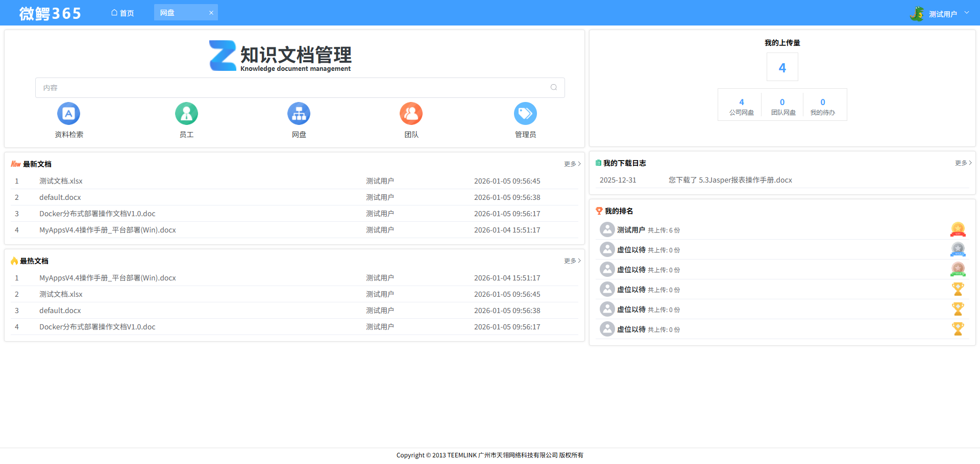
Task: Click the last-row trophy icon
Action: (x=958, y=329)
